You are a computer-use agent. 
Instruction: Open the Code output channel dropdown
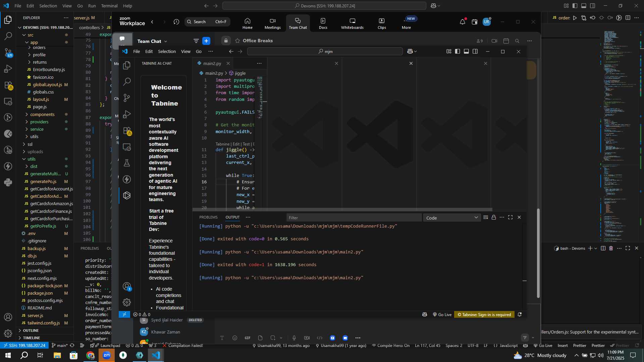tap(452, 218)
